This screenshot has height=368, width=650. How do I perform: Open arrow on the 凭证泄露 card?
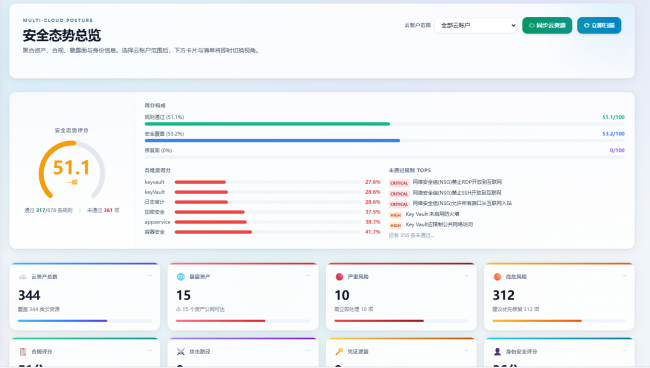pos(466,351)
